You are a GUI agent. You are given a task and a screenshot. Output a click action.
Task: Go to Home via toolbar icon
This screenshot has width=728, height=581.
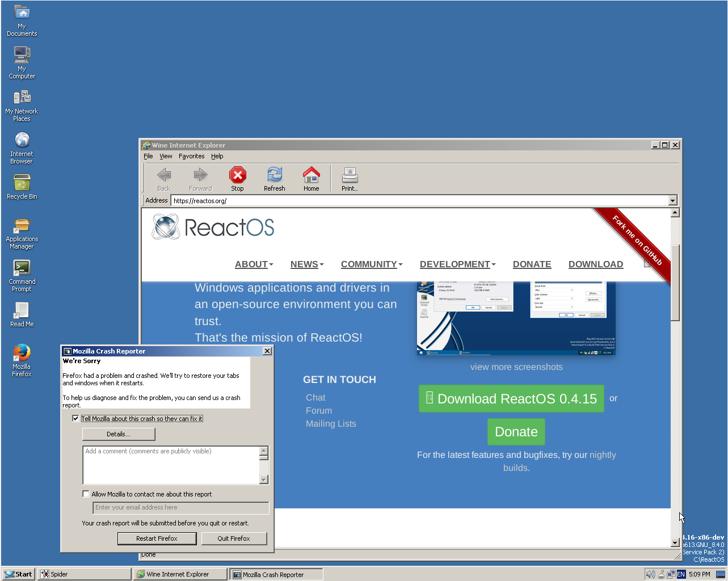click(x=311, y=175)
